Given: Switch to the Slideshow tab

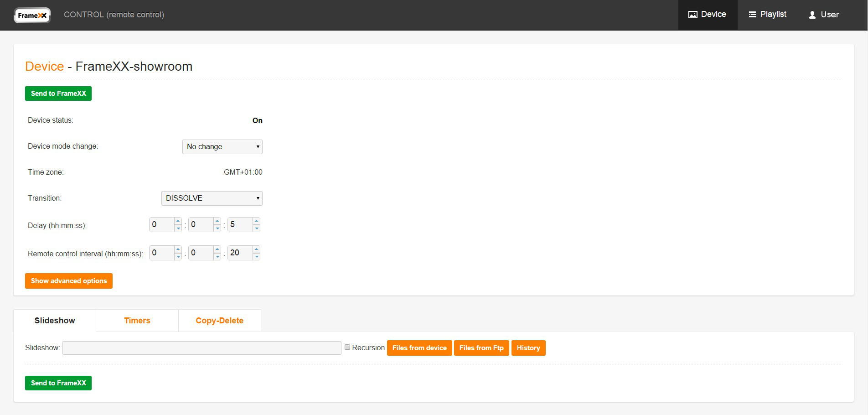Looking at the screenshot, I should point(55,321).
